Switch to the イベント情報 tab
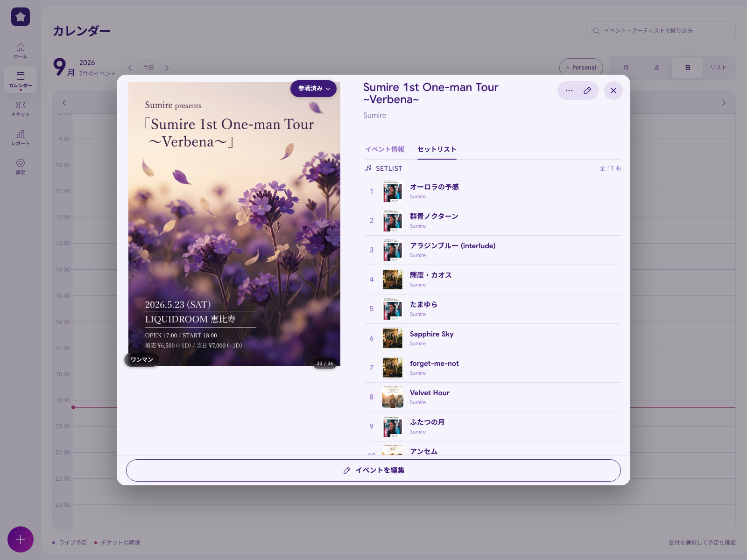Screen dimensions: 747x560 385,149
